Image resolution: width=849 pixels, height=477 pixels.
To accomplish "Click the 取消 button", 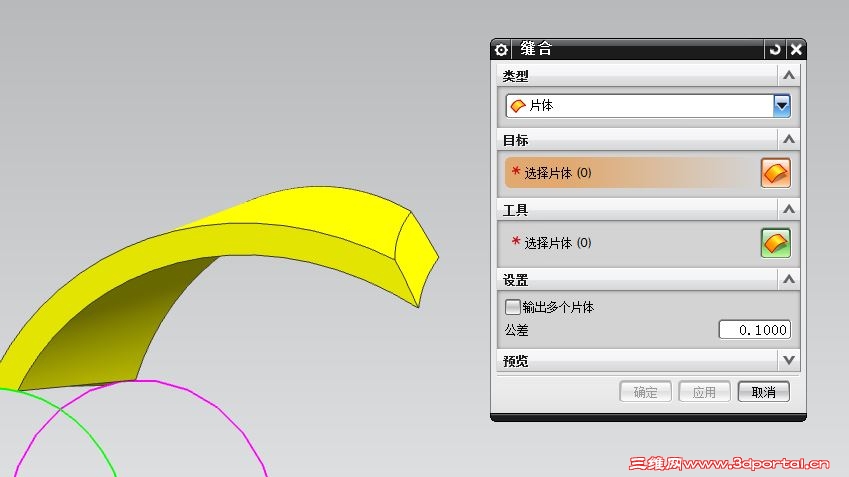I will click(x=763, y=392).
